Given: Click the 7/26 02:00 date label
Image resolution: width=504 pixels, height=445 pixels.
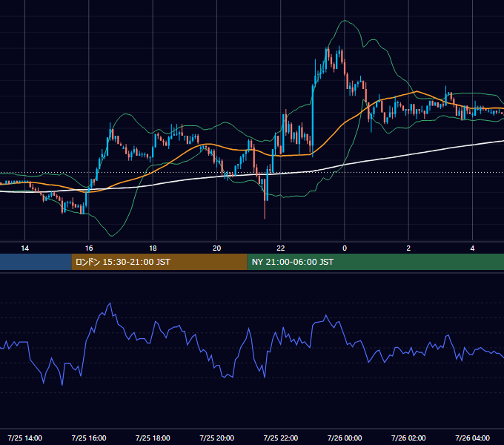Looking at the screenshot, I should point(408,438).
